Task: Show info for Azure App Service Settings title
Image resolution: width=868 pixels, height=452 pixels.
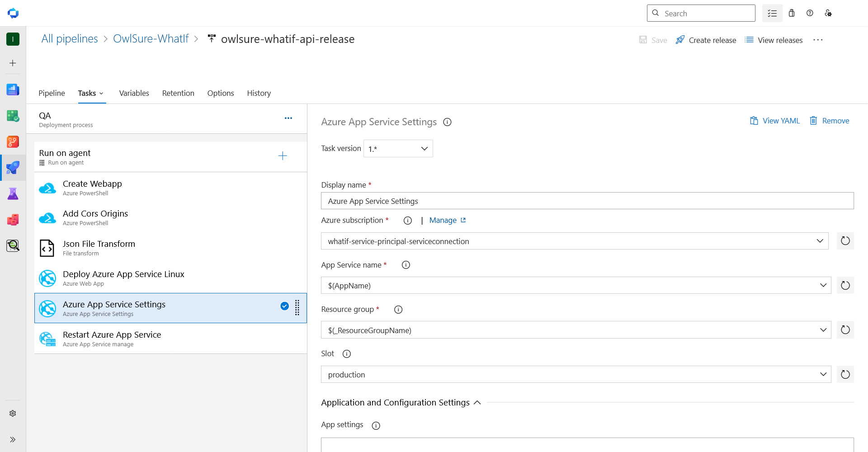Action: (447, 122)
